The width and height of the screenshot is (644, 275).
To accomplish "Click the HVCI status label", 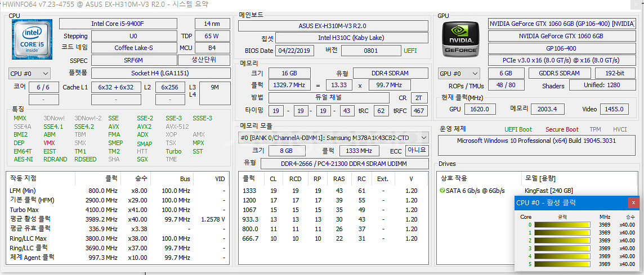I will click(620, 129).
